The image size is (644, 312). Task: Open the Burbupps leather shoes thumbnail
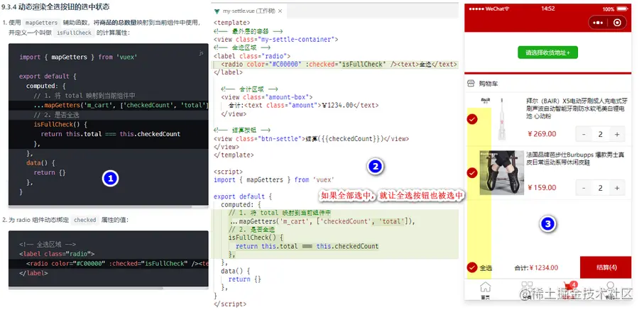pyautogui.click(x=501, y=172)
